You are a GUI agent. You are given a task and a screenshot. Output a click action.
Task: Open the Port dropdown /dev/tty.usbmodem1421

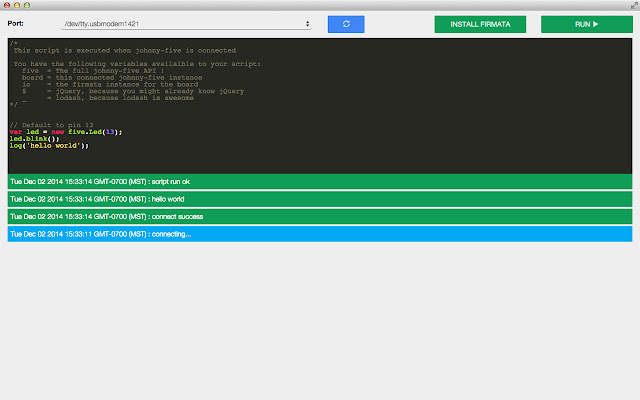[187, 24]
